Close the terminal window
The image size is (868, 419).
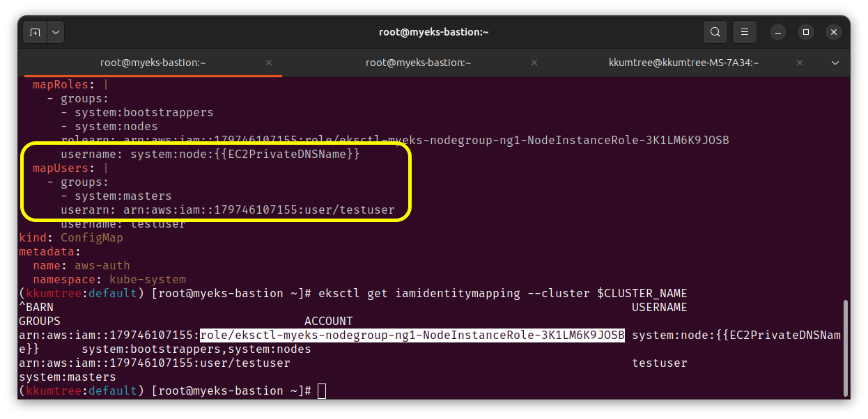[834, 32]
